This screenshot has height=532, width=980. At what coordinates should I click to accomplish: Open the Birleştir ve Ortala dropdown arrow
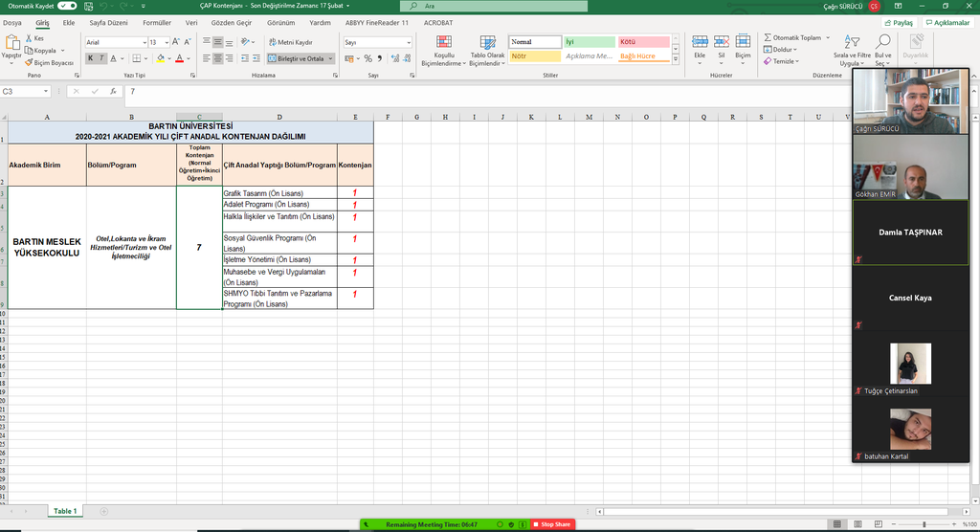[x=331, y=58]
